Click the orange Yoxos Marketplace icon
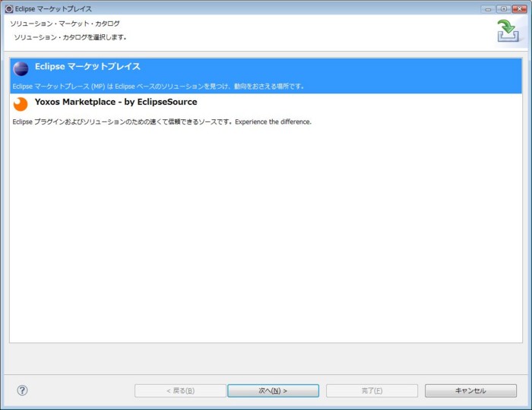The width and height of the screenshot is (532, 410). (x=21, y=104)
